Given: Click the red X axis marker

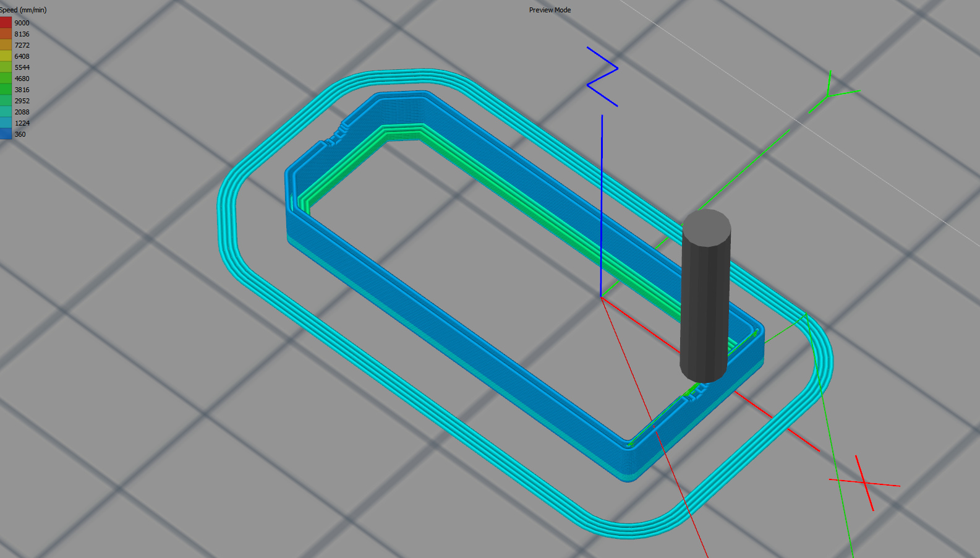Looking at the screenshot, I should click(864, 483).
